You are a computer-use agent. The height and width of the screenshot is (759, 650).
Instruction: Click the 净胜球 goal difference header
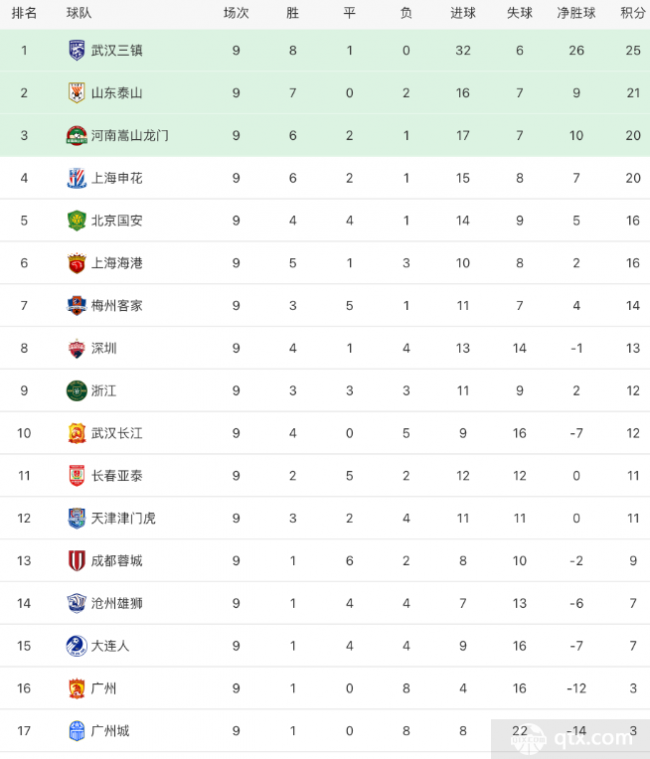(577, 13)
